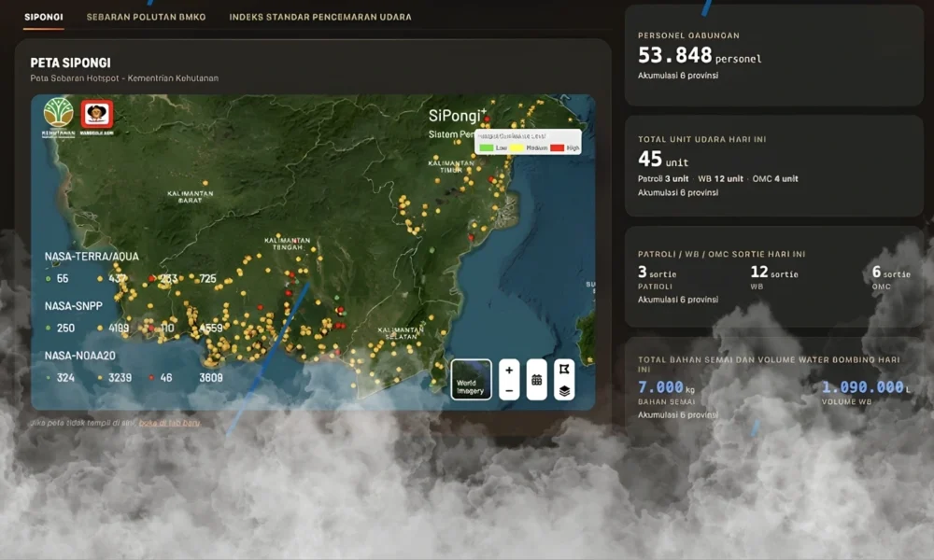Screen dimensions: 934x560
Task: Click NASA-TERRA/AQUA low count 66
Action: pyautogui.click(x=63, y=278)
